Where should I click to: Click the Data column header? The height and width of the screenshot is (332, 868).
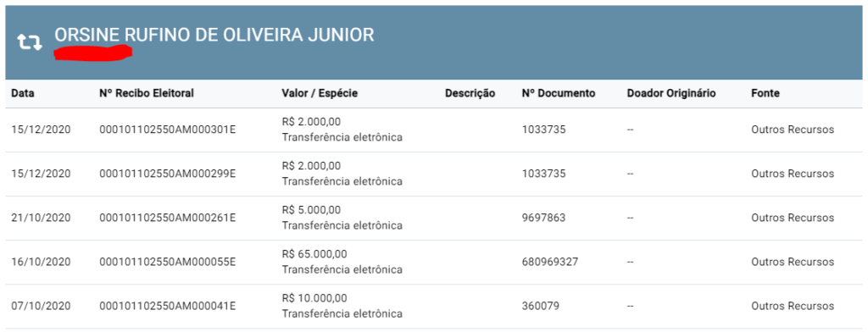[x=23, y=93]
